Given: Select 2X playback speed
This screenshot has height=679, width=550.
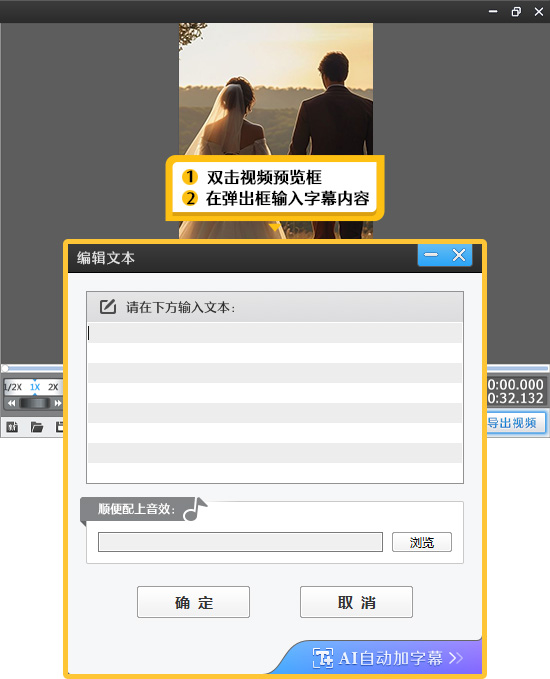Looking at the screenshot, I should (53, 387).
